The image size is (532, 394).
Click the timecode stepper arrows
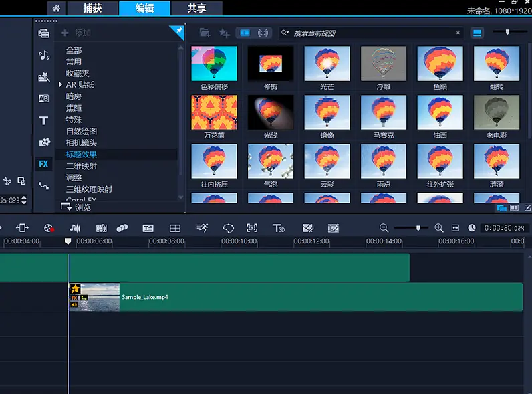pyautogui.click(x=24, y=200)
